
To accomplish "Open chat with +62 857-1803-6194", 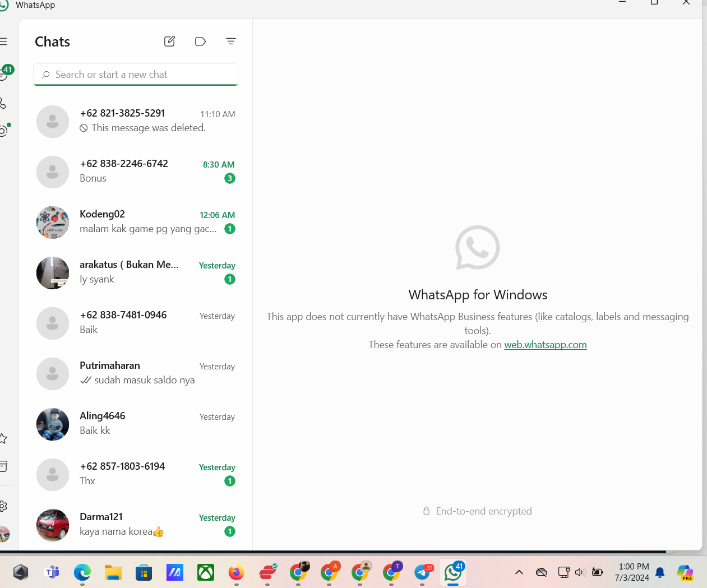I will click(x=136, y=474).
